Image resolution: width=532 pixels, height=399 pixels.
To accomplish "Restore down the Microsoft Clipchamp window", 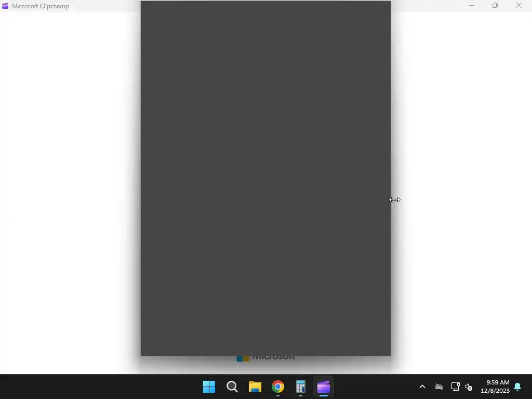I will click(x=495, y=5).
